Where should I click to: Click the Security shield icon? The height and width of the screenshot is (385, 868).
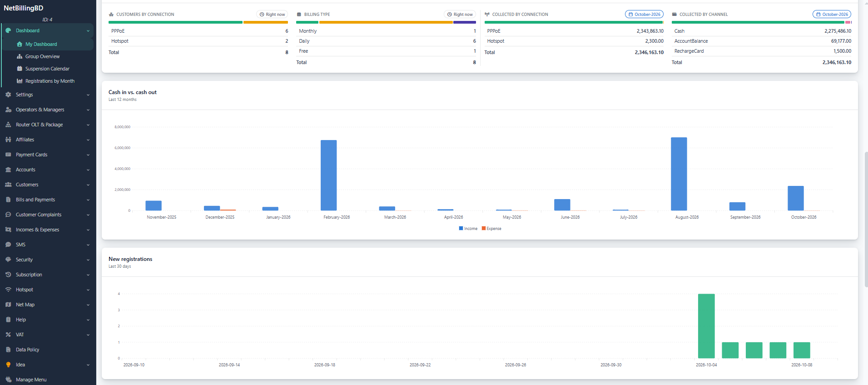tap(8, 260)
